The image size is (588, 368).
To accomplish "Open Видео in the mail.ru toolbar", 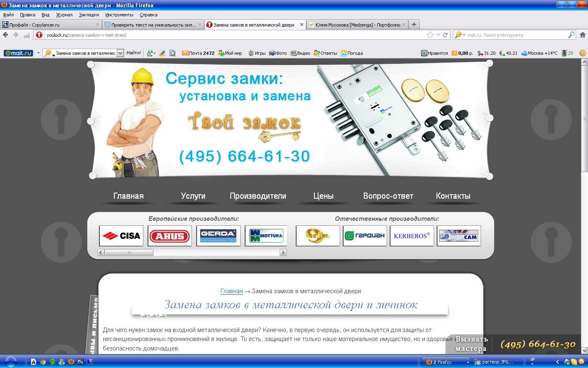I will [300, 53].
